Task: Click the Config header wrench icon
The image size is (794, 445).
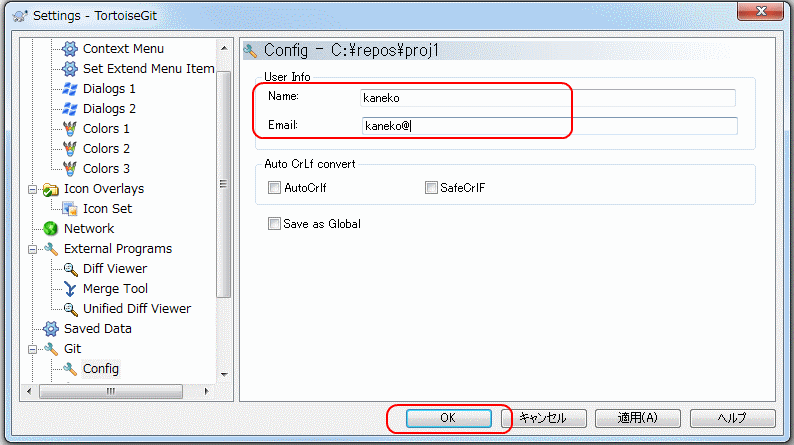Action: pos(251,51)
